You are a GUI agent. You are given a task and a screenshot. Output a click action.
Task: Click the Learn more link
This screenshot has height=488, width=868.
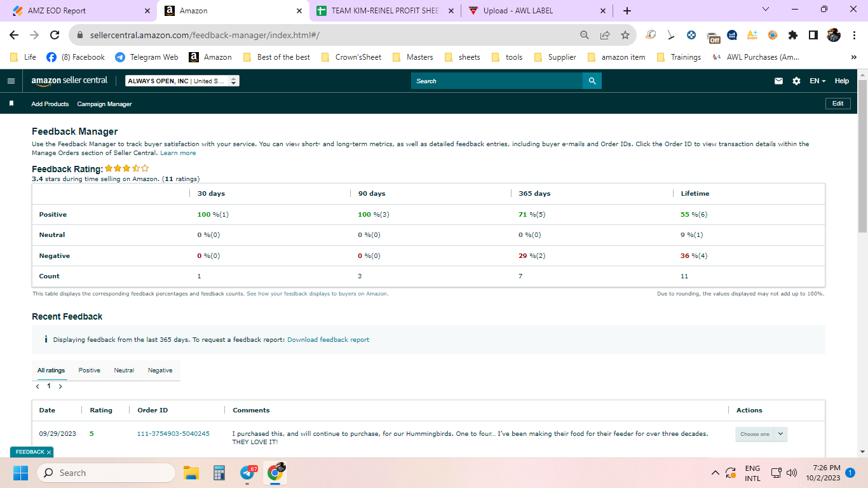178,153
